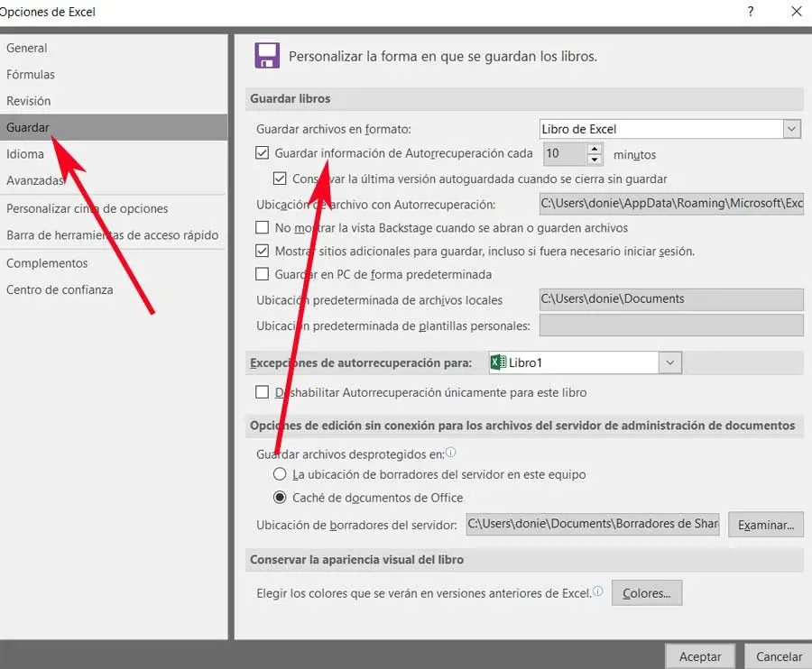Toggle Guardar información de Autorrecuperación checkbox
Screen dimensions: 812x669
(x=262, y=152)
